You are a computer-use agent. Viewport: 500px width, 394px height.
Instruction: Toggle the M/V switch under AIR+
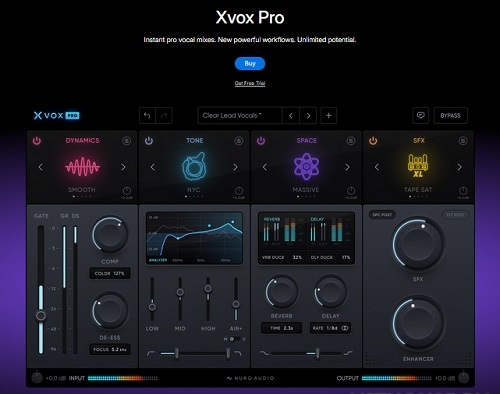[235, 339]
